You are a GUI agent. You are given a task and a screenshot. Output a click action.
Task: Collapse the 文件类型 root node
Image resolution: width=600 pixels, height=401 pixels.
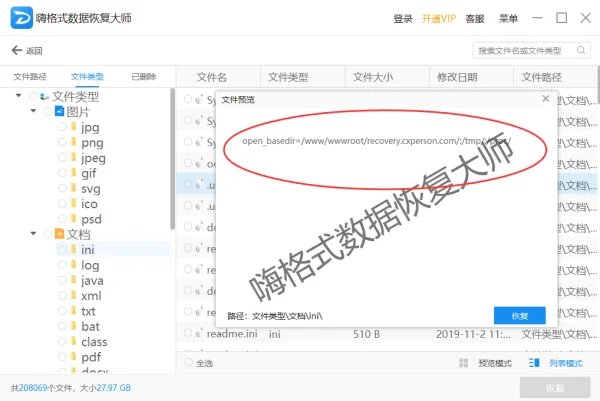click(x=18, y=95)
